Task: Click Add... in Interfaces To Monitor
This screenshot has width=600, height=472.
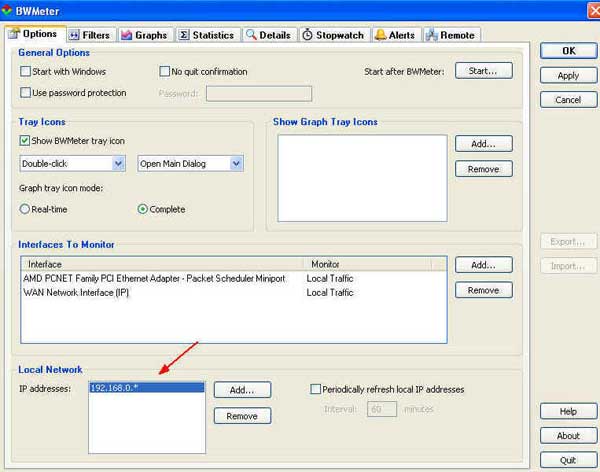Action: click(484, 265)
